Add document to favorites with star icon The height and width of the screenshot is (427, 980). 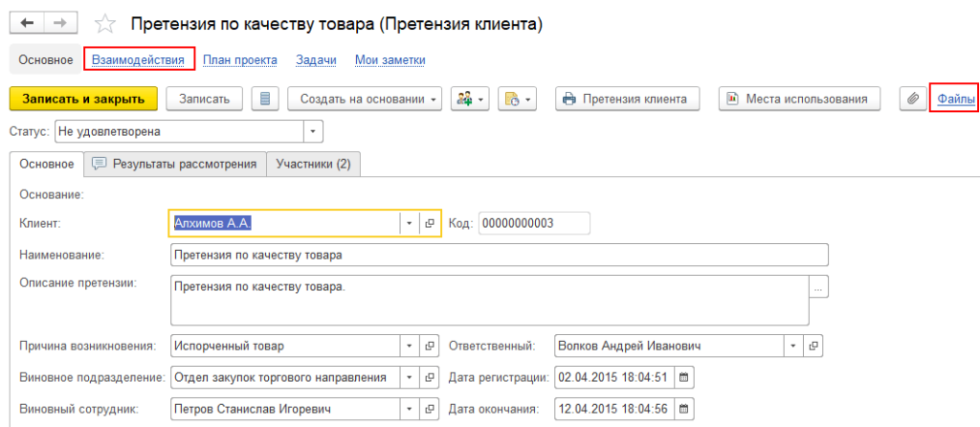click(x=105, y=25)
